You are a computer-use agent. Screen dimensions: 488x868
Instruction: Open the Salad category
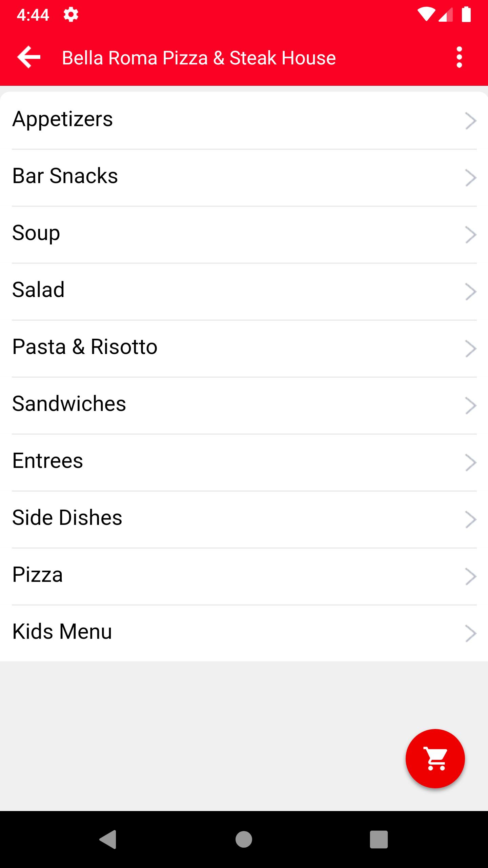coord(244,292)
